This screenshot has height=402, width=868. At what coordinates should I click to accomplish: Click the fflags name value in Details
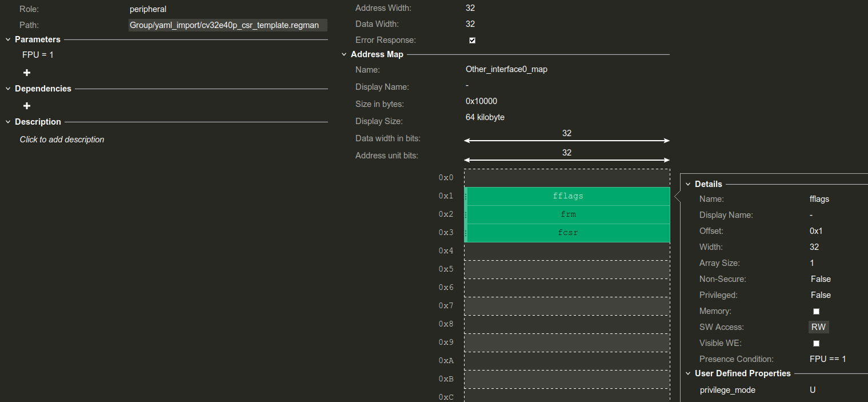click(x=819, y=199)
